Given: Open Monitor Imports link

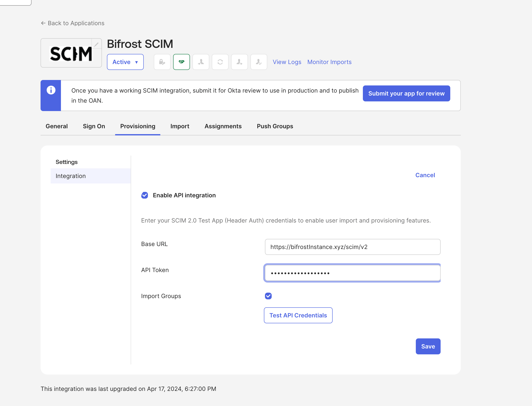Looking at the screenshot, I should coord(329,62).
